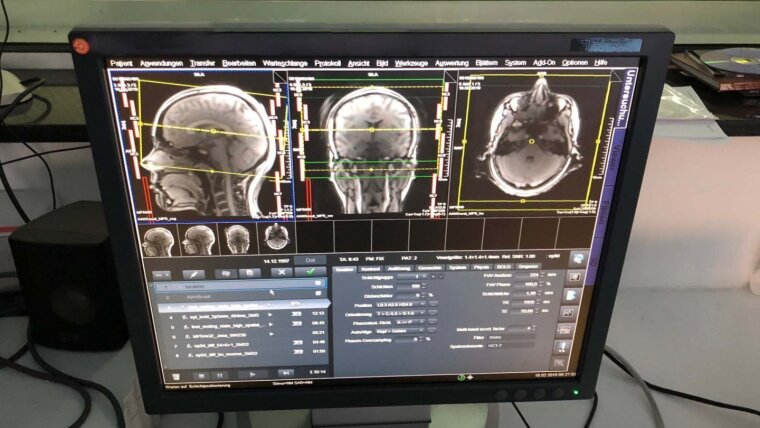
Task: Click the green checkmark apply button
Action: 311,271
